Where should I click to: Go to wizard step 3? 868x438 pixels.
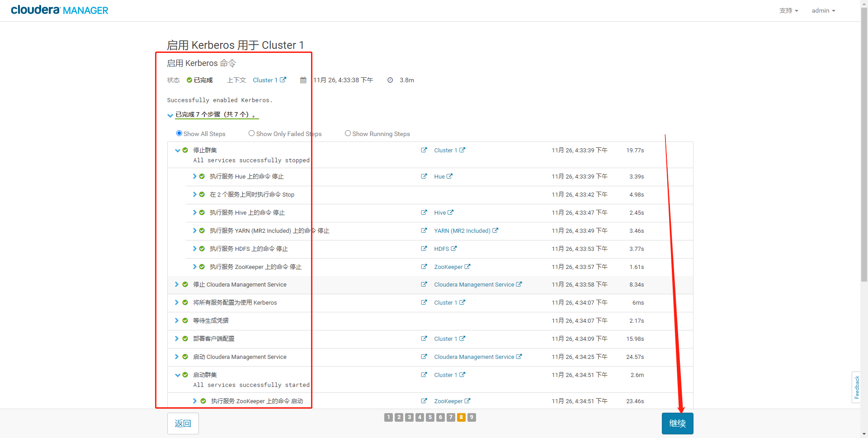[x=409, y=417]
